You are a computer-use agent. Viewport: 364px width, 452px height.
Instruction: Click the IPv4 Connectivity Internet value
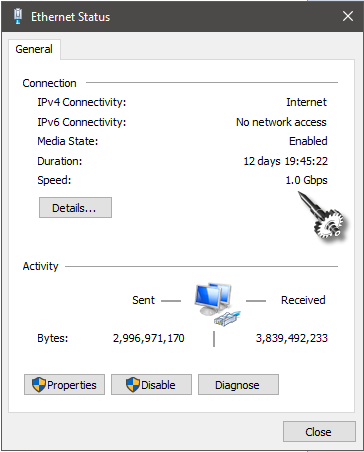(306, 102)
